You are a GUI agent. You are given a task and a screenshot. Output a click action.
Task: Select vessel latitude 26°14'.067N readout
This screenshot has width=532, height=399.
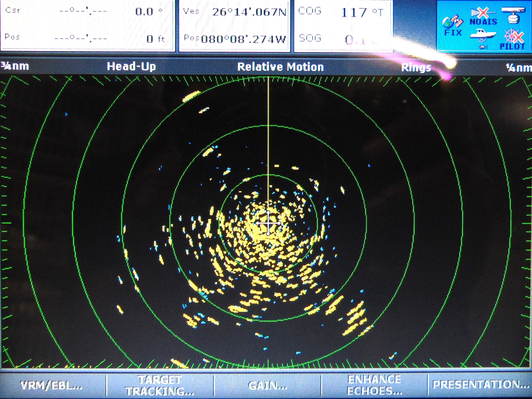pyautogui.click(x=249, y=12)
